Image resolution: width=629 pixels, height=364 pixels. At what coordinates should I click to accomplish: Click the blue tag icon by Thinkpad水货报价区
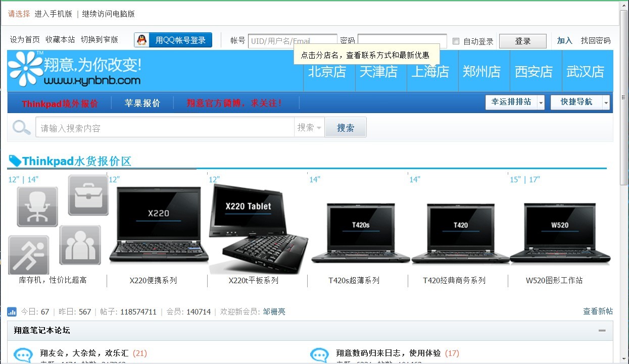15,161
